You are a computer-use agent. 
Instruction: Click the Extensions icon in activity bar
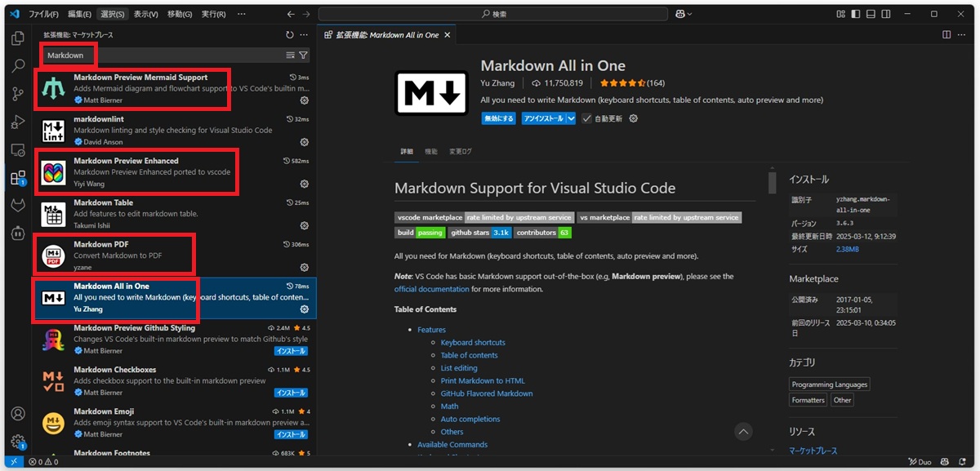17,178
